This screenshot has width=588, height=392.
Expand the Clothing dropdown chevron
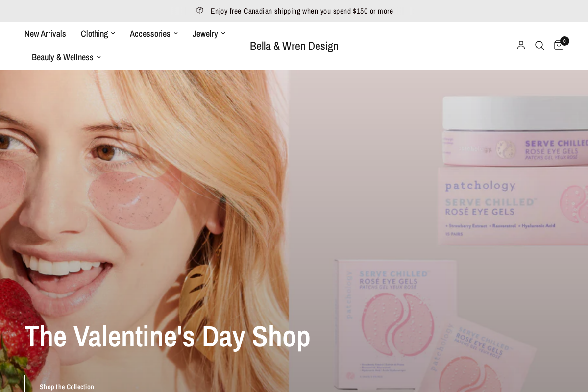pos(113,33)
